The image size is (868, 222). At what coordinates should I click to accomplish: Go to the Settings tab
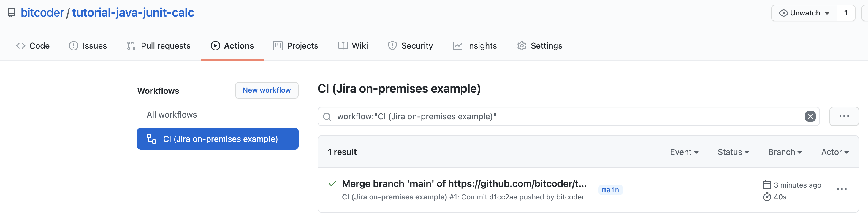point(539,46)
